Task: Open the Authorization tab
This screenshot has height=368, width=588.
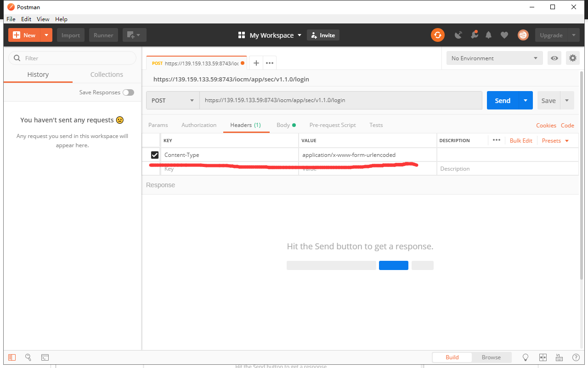Action: (x=199, y=125)
